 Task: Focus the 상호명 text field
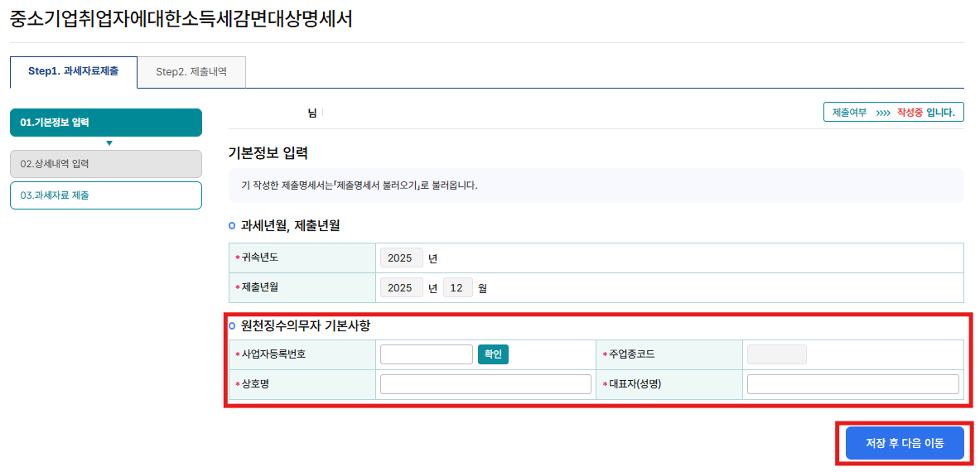(x=485, y=384)
